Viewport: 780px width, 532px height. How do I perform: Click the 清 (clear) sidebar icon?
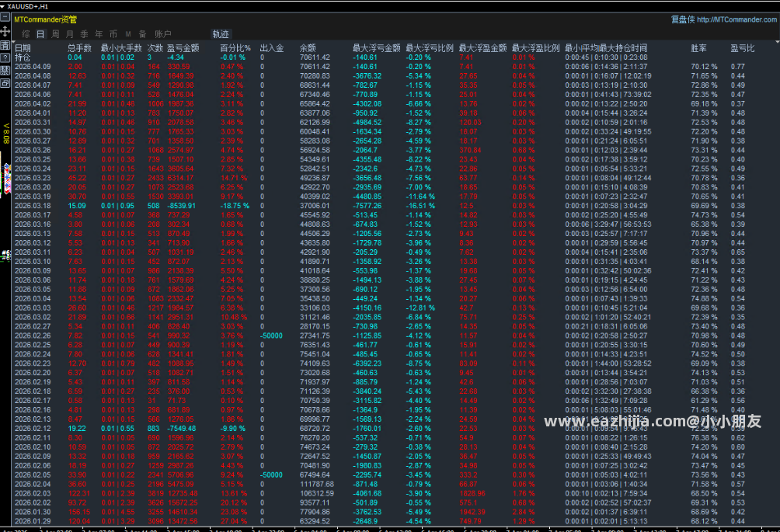click(x=5, y=45)
